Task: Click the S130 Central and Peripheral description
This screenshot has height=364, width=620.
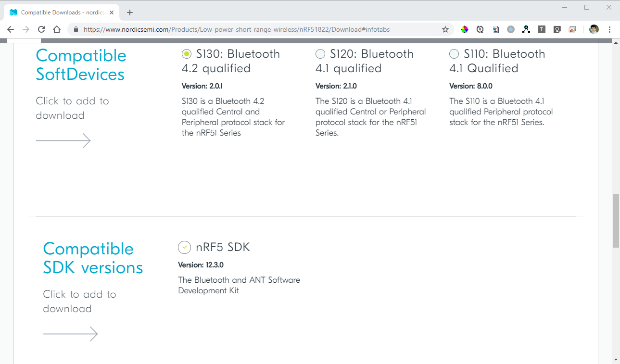Action: 233,117
